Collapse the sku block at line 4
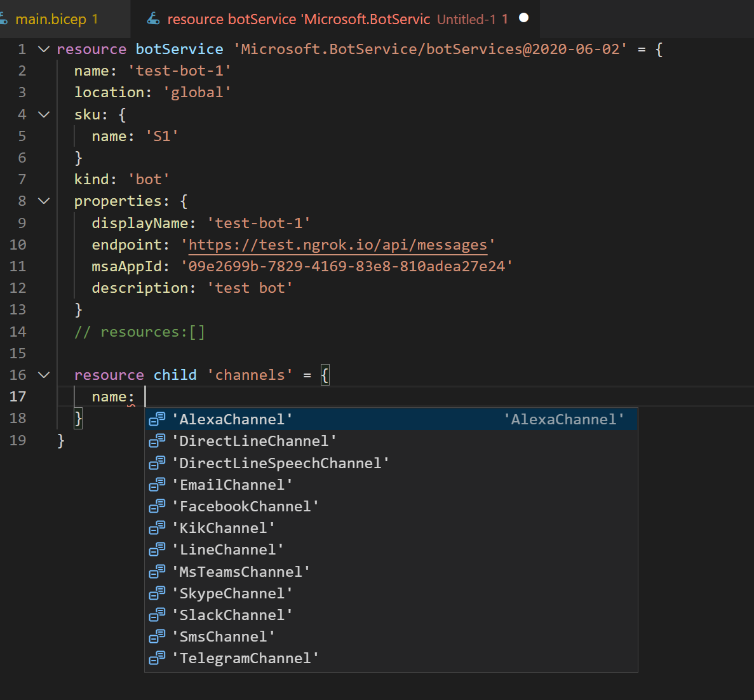 (44, 114)
